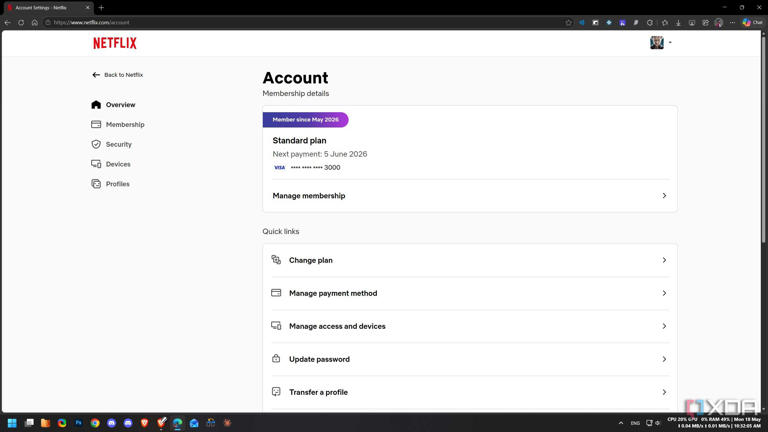Open Google Chrome from taskbar
768x432 pixels.
(95, 423)
